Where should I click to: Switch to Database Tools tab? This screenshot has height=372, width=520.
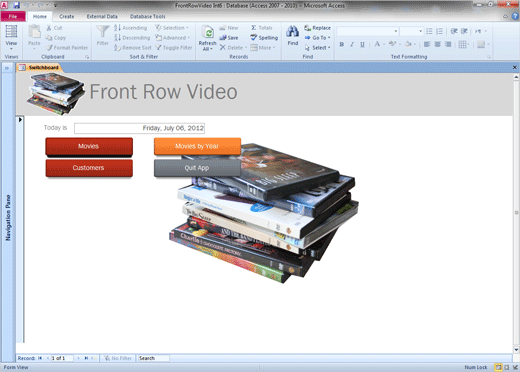point(147,16)
